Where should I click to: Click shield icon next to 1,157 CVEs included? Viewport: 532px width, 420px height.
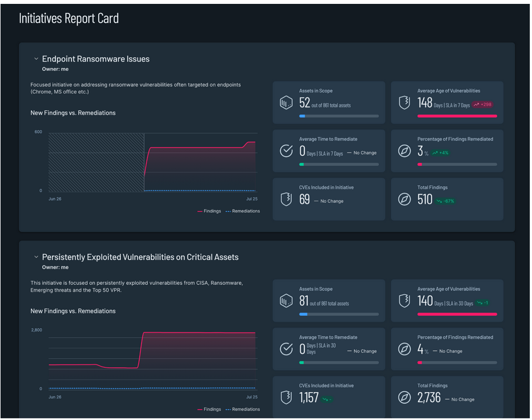[286, 398]
